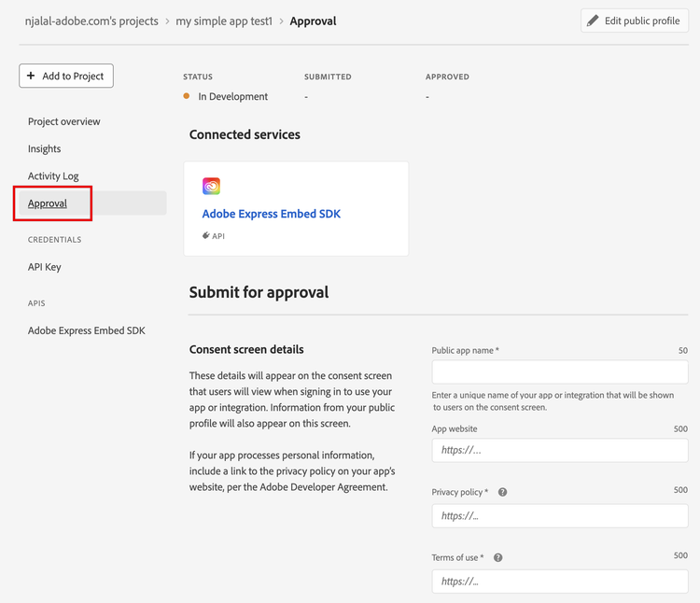Focus the App website field
700x603 pixels.
coord(560,450)
